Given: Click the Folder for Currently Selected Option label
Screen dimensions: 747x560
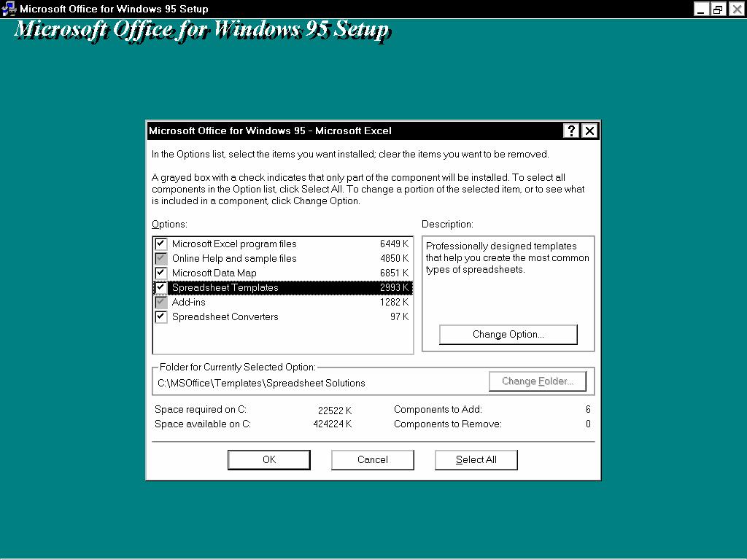Looking at the screenshot, I should [x=238, y=367].
